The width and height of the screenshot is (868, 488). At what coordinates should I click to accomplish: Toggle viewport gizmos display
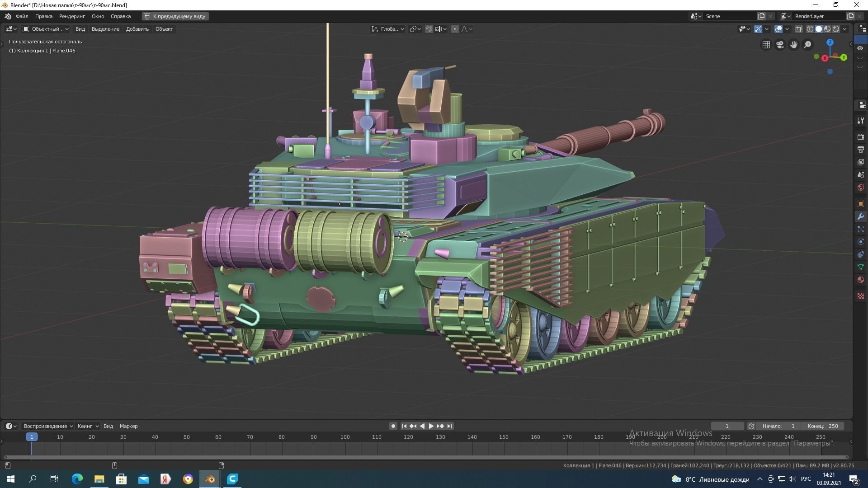point(758,29)
